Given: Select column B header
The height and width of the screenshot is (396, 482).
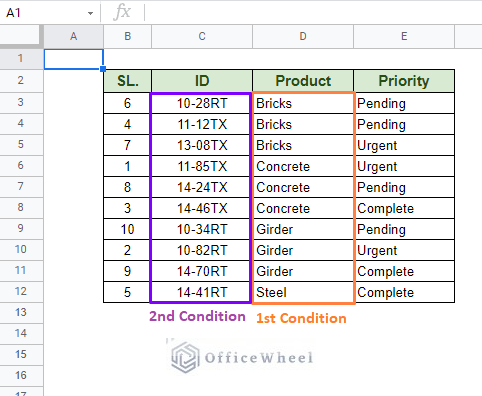Looking at the screenshot, I should coord(128,36).
